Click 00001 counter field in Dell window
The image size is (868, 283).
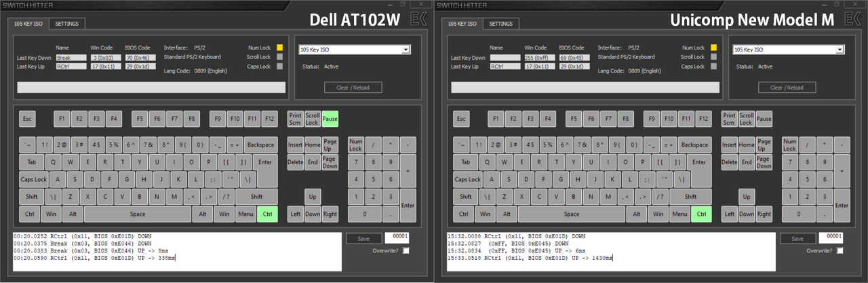point(397,237)
